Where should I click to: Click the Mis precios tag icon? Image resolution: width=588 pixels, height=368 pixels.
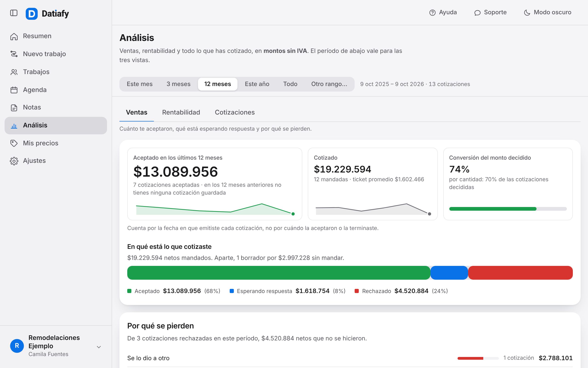pyautogui.click(x=14, y=143)
